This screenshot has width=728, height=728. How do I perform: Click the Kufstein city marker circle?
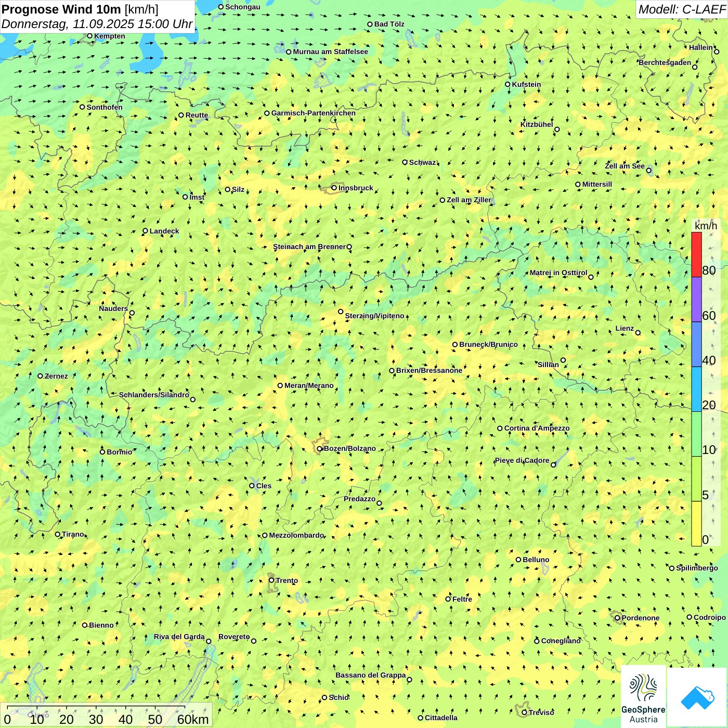(508, 84)
